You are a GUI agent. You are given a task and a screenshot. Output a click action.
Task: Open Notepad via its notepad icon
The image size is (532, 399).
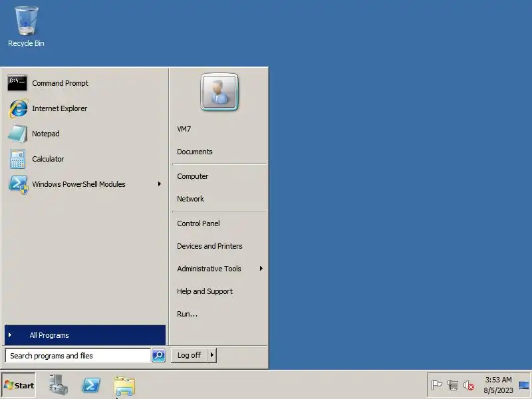(x=18, y=134)
